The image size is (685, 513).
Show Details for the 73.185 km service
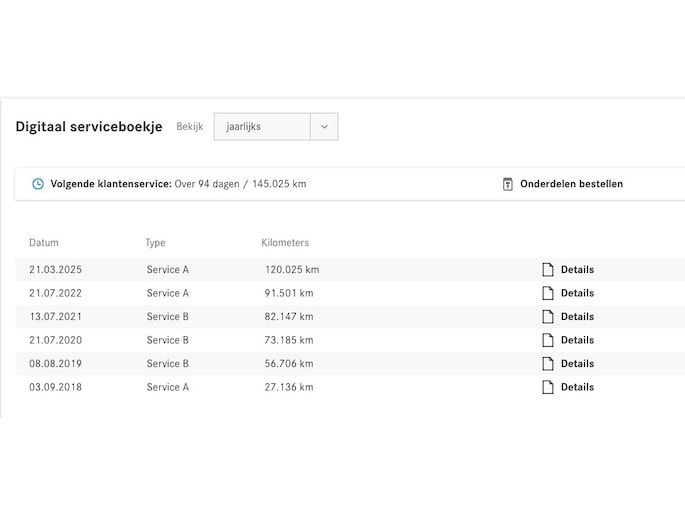577,340
